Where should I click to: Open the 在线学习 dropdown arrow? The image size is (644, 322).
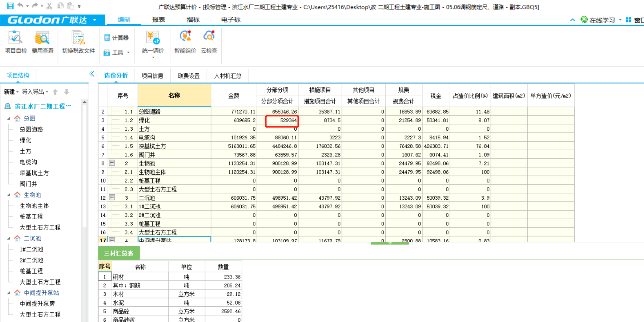[620, 20]
